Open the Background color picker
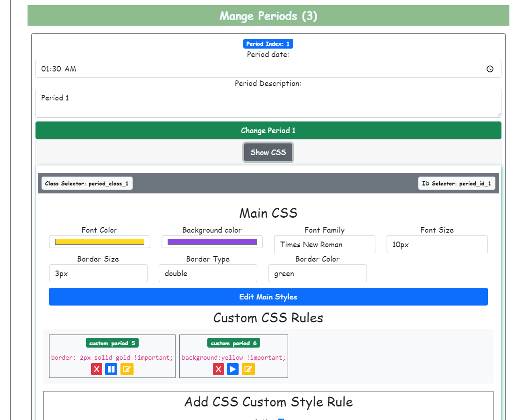 click(x=212, y=242)
